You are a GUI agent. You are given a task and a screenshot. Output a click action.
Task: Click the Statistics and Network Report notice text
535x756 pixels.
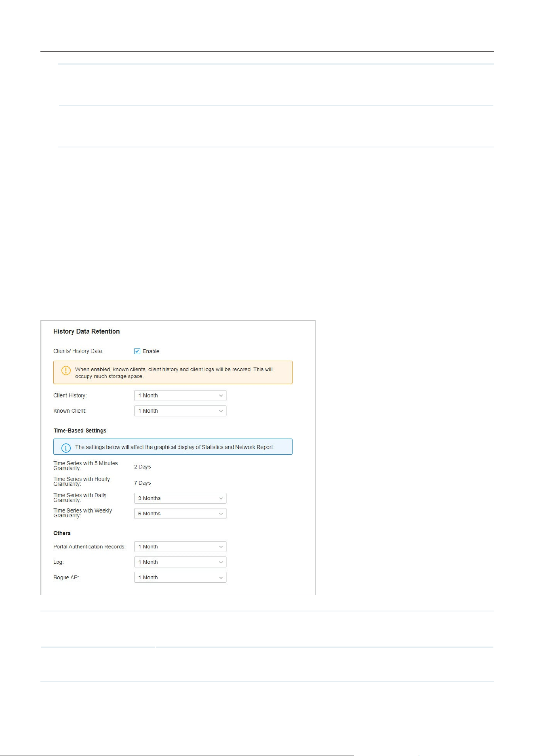pos(175,447)
